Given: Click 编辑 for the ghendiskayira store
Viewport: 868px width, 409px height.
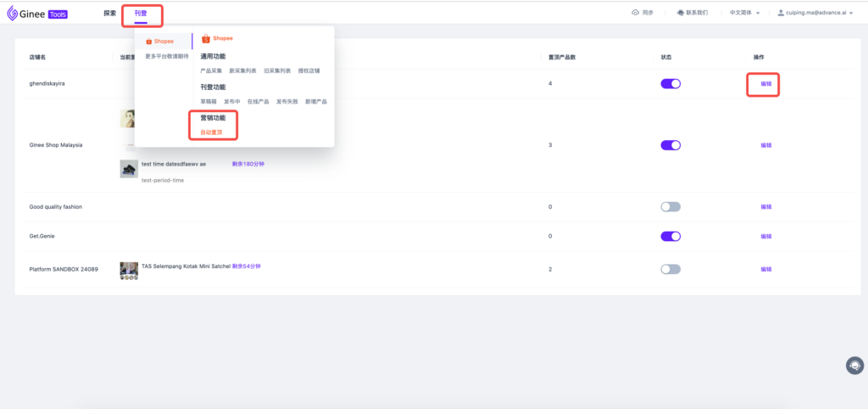Looking at the screenshot, I should tap(765, 84).
